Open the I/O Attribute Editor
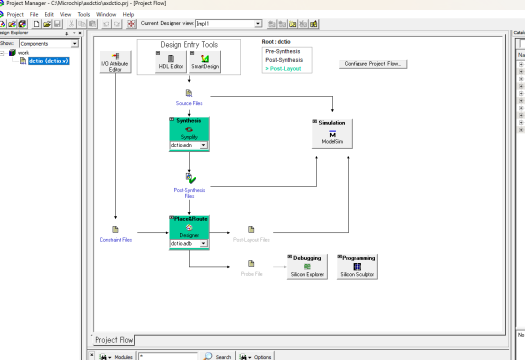 point(115,62)
